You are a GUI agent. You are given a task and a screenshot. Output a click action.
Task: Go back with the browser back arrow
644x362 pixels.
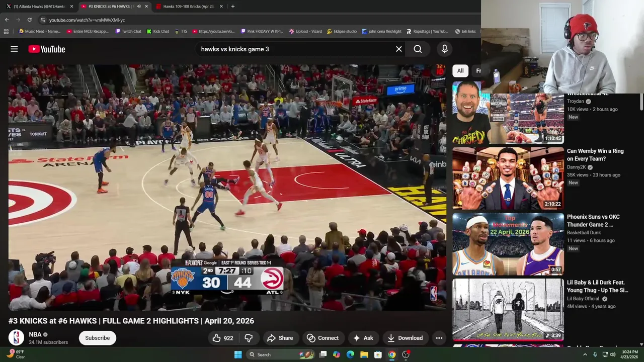(x=7, y=20)
